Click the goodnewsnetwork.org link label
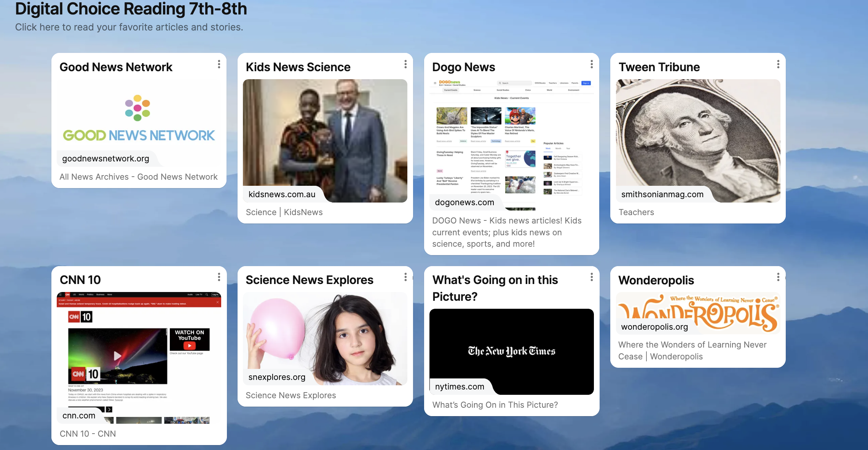Screen dimensions: 868x450 click(x=105, y=158)
